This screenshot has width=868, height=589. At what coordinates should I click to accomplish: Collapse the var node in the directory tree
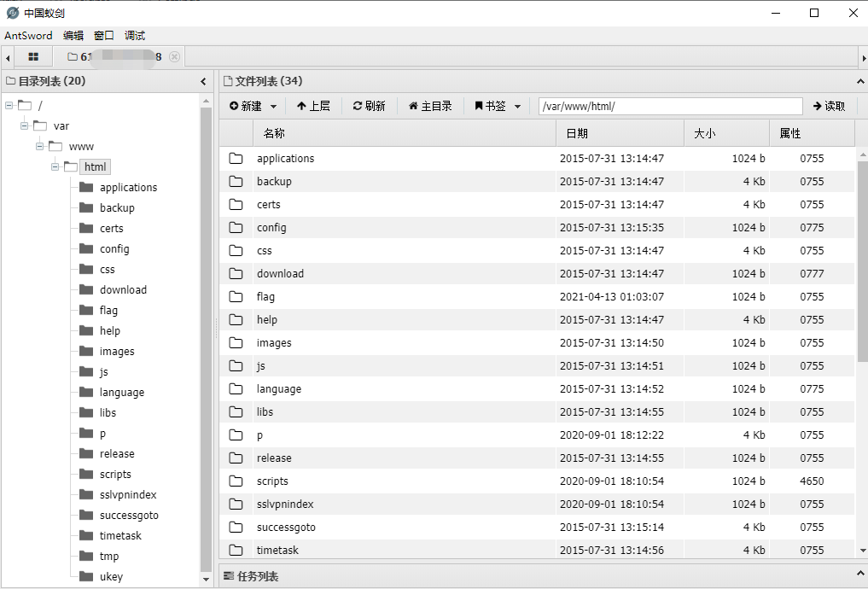point(24,125)
